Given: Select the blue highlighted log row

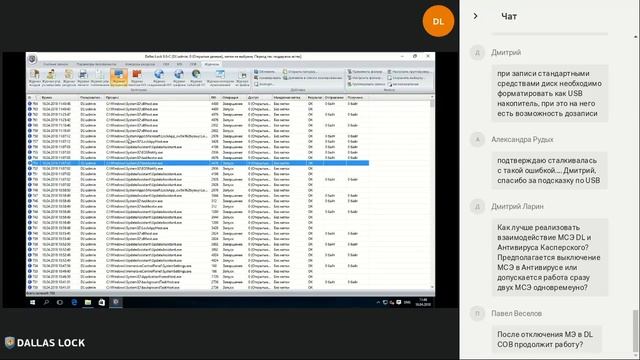Looking at the screenshot, I should [x=198, y=163].
